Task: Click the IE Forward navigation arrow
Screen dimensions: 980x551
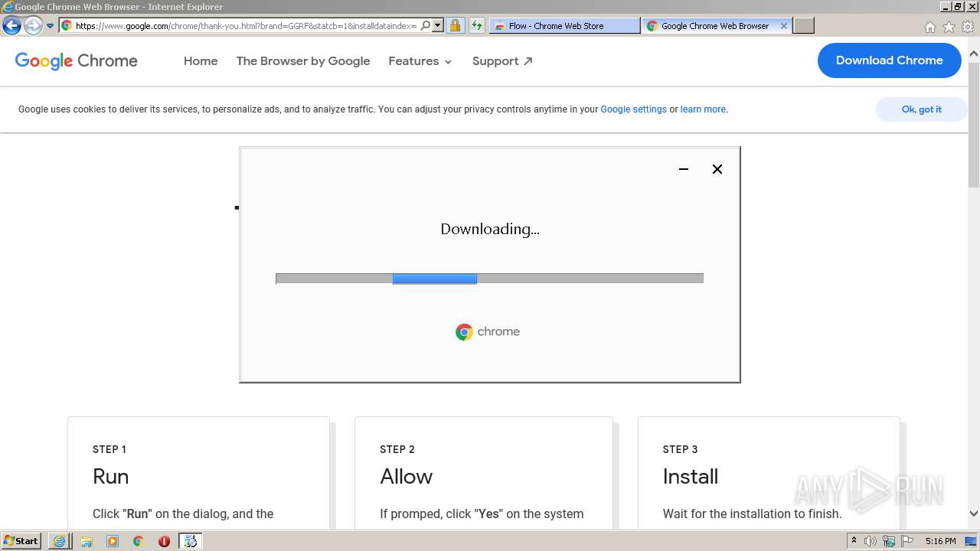Action: (x=33, y=25)
